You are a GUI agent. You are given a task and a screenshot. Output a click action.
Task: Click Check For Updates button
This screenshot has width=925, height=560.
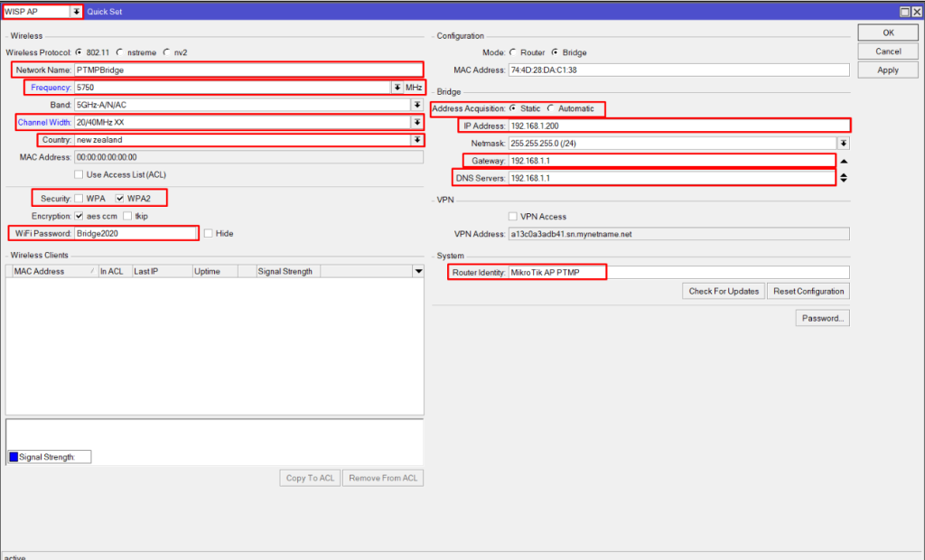(x=723, y=291)
